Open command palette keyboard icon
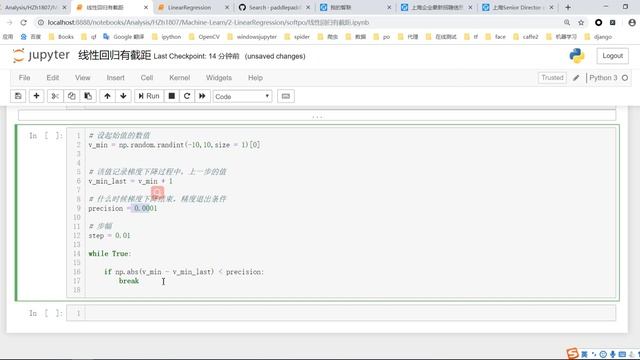 point(286,96)
